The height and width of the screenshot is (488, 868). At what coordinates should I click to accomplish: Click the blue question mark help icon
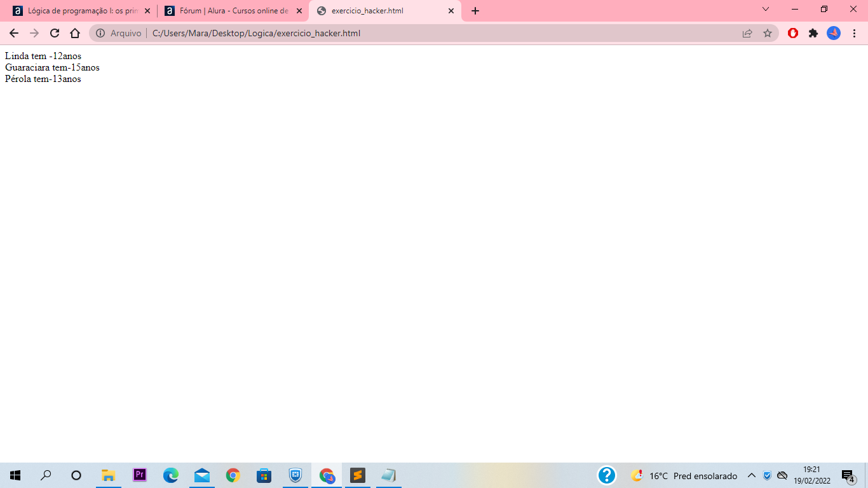[607, 475]
